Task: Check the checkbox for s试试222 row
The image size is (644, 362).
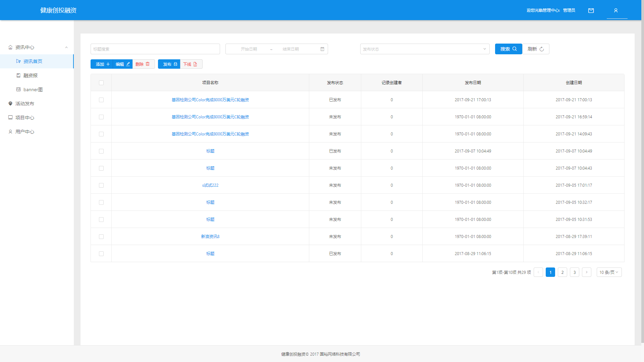Action: coord(101,185)
